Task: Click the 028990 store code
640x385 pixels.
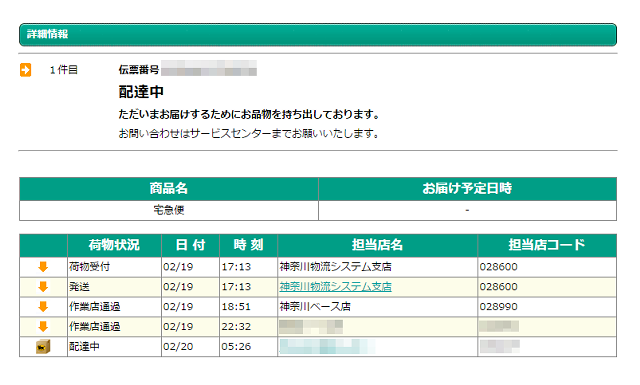Action: (x=498, y=307)
